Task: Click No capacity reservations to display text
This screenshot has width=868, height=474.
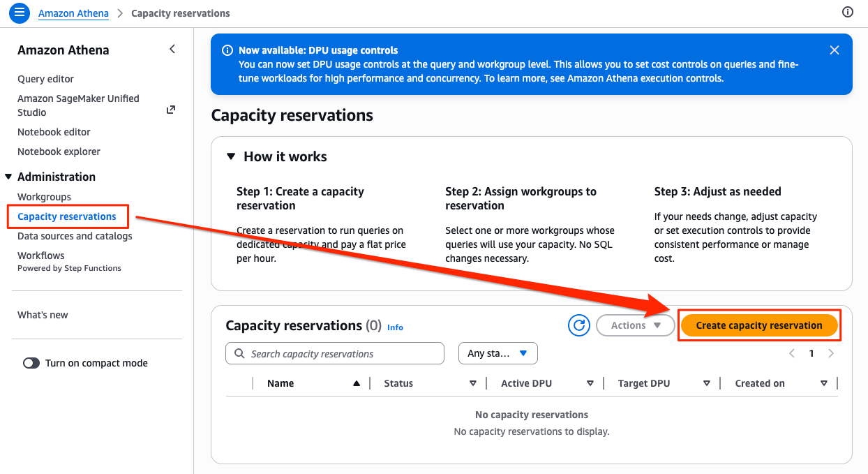Action: point(532,431)
